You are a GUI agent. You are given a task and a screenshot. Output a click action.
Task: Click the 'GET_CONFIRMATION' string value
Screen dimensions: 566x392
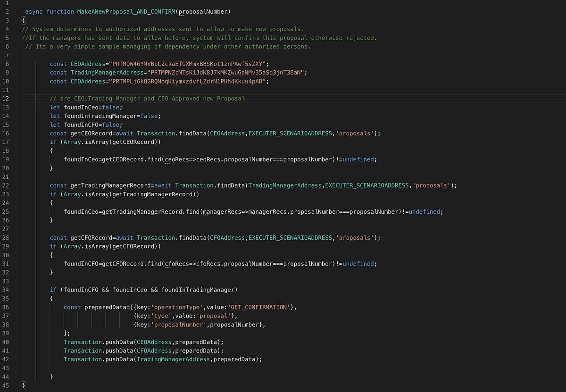coord(259,307)
